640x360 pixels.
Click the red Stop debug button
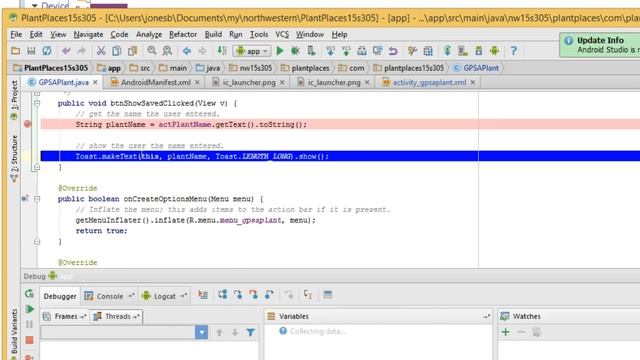[29, 340]
